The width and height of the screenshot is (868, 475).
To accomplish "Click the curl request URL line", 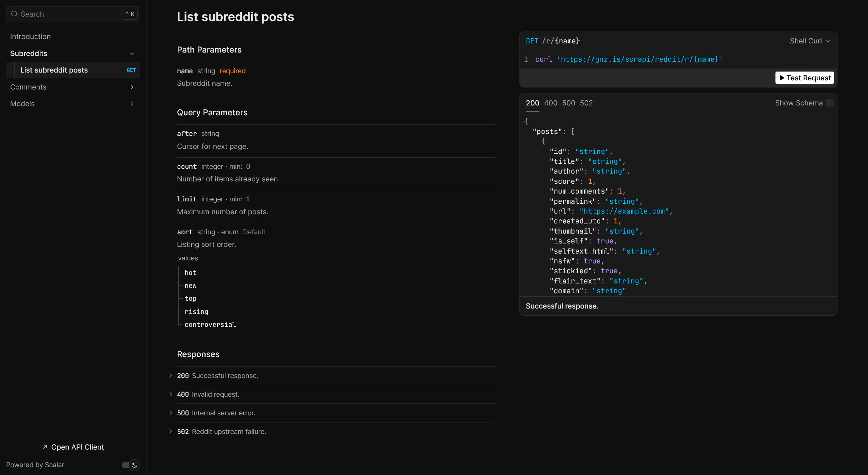I will pos(629,59).
